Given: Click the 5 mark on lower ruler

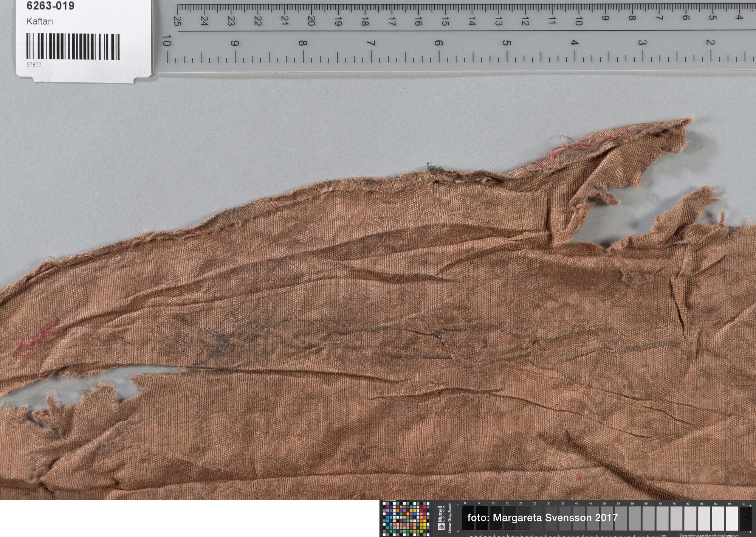Looking at the screenshot, I should [x=507, y=43].
